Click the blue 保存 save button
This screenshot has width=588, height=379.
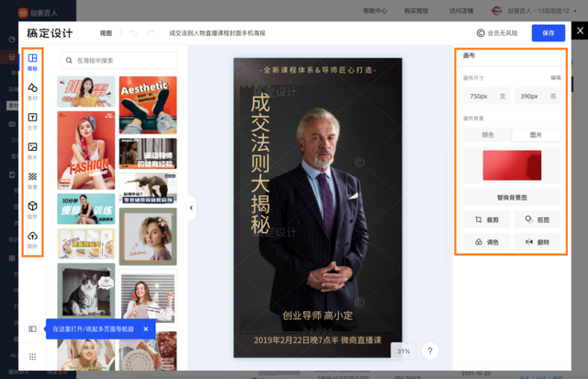pyautogui.click(x=548, y=33)
